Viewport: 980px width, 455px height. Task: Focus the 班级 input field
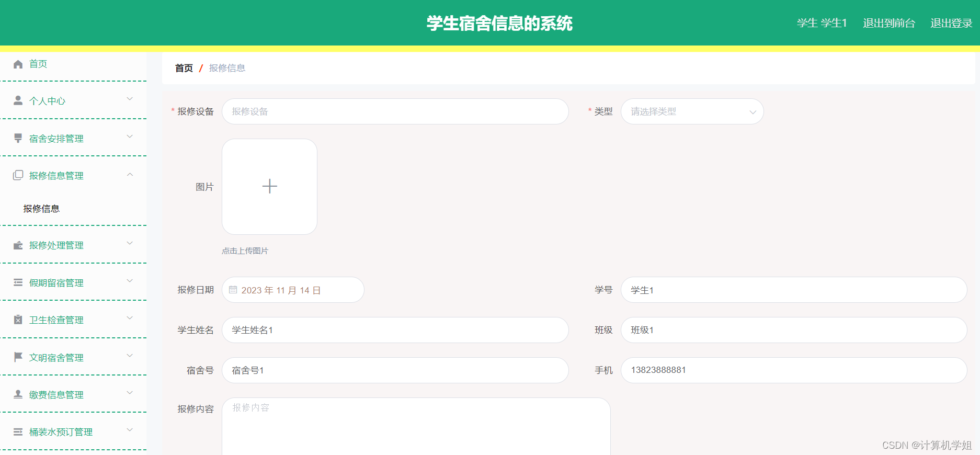tap(794, 330)
